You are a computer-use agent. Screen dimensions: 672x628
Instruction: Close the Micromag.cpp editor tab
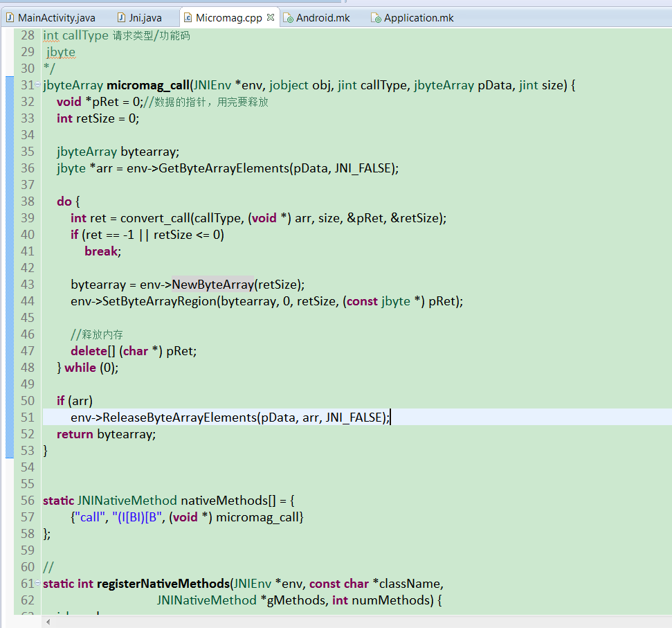click(269, 17)
